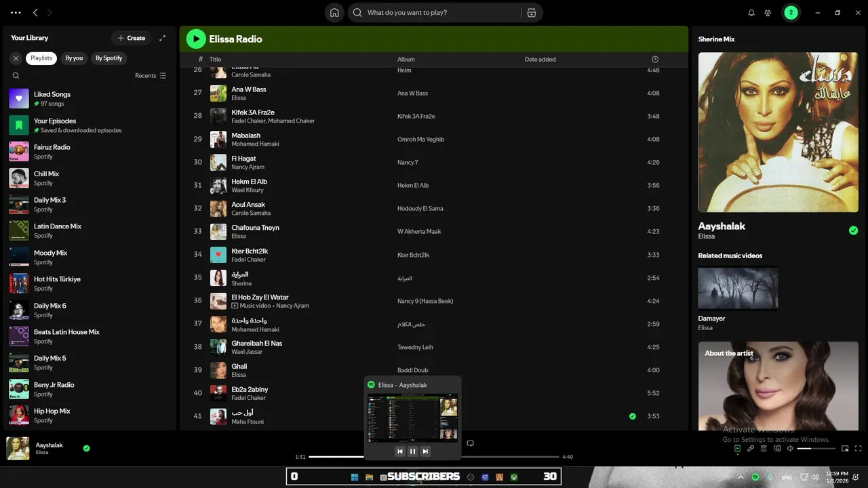868x488 pixels.
Task: Toggle saved check in the Sherine Mix panel
Action: click(853, 230)
